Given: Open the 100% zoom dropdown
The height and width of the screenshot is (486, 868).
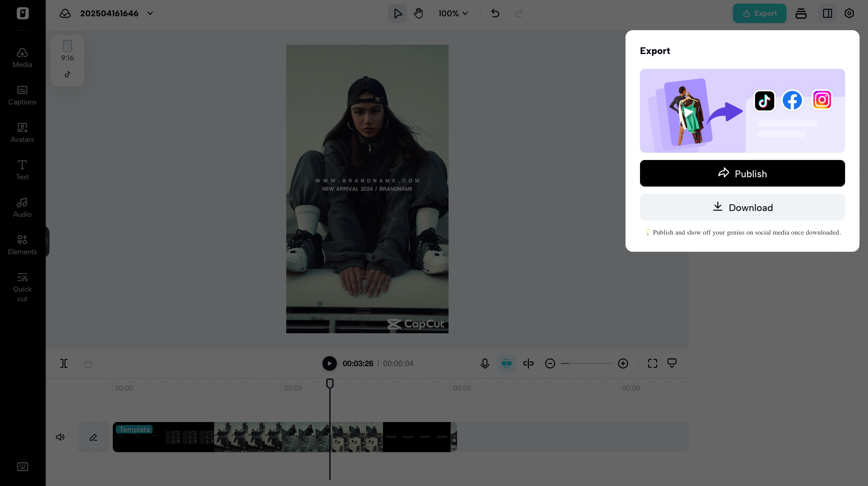Looking at the screenshot, I should point(453,13).
